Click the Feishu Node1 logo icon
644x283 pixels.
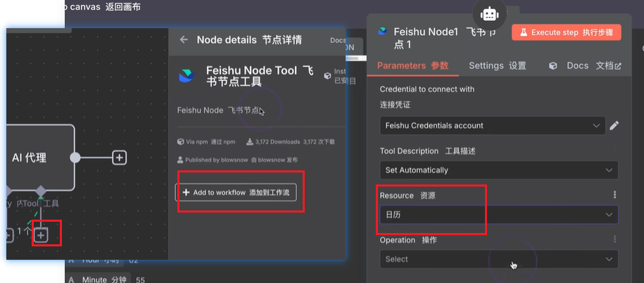click(382, 32)
